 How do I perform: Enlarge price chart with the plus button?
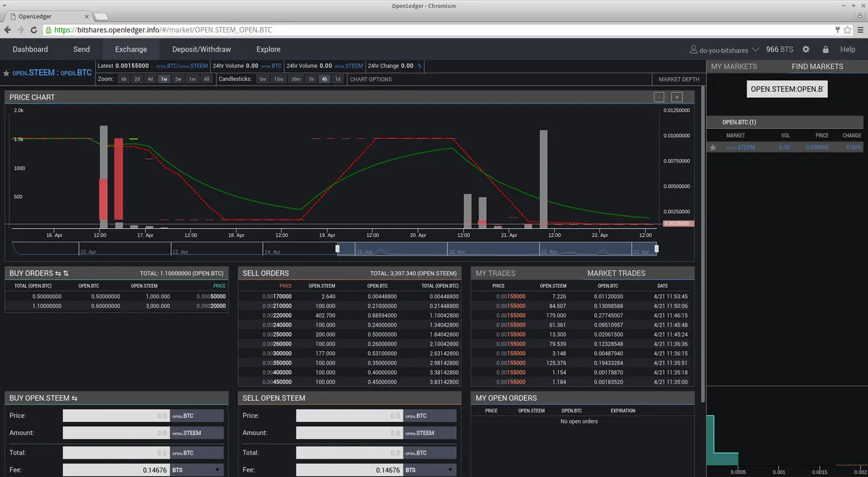tap(677, 97)
